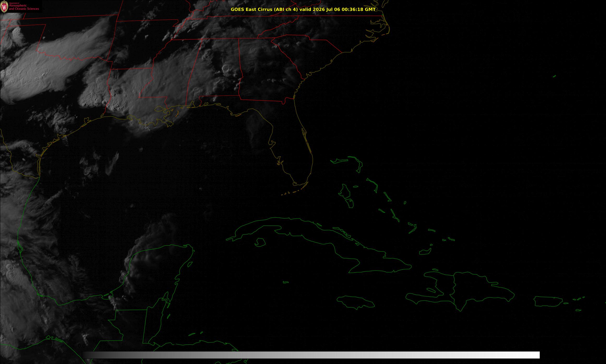The height and width of the screenshot is (364, 606).
Task: Click inside the Isle of Youth south of Cuba
Action: [260, 242]
